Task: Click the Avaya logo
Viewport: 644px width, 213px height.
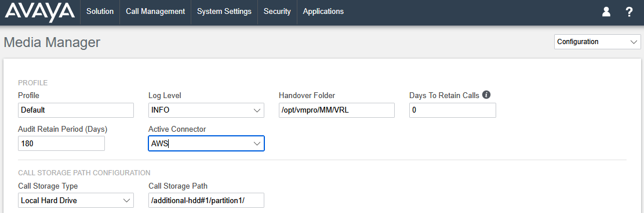Action: 39,12
